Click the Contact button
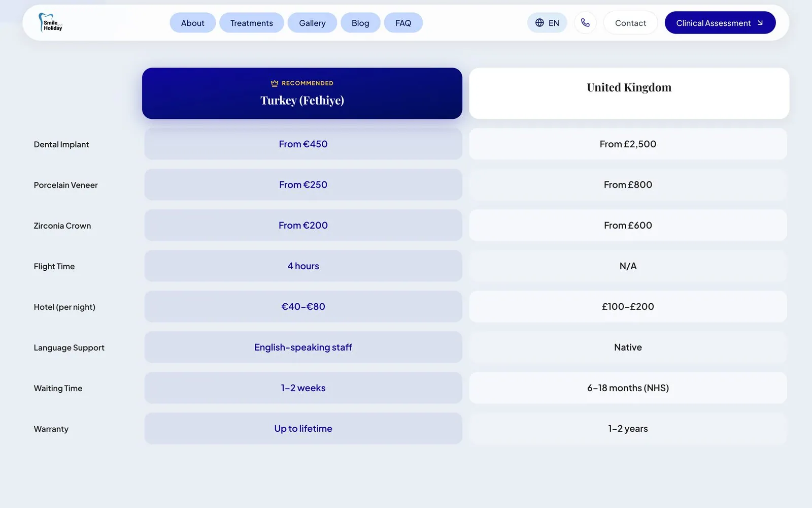 (x=630, y=23)
